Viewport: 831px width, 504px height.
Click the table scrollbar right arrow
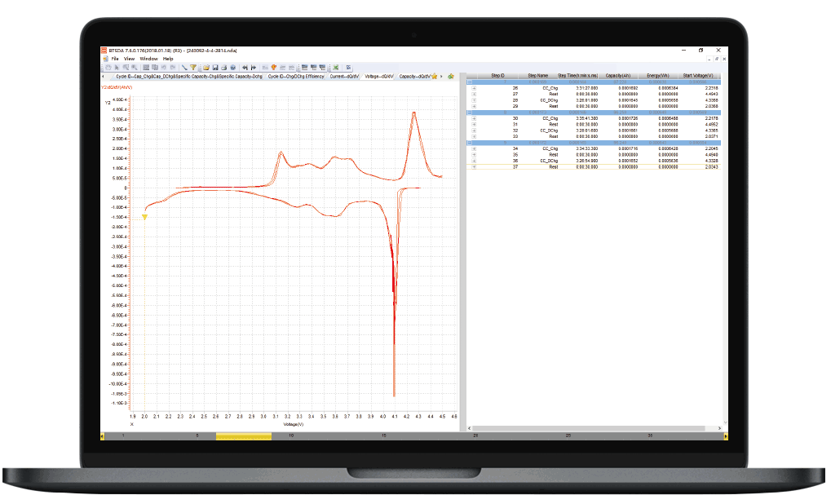coord(719,428)
